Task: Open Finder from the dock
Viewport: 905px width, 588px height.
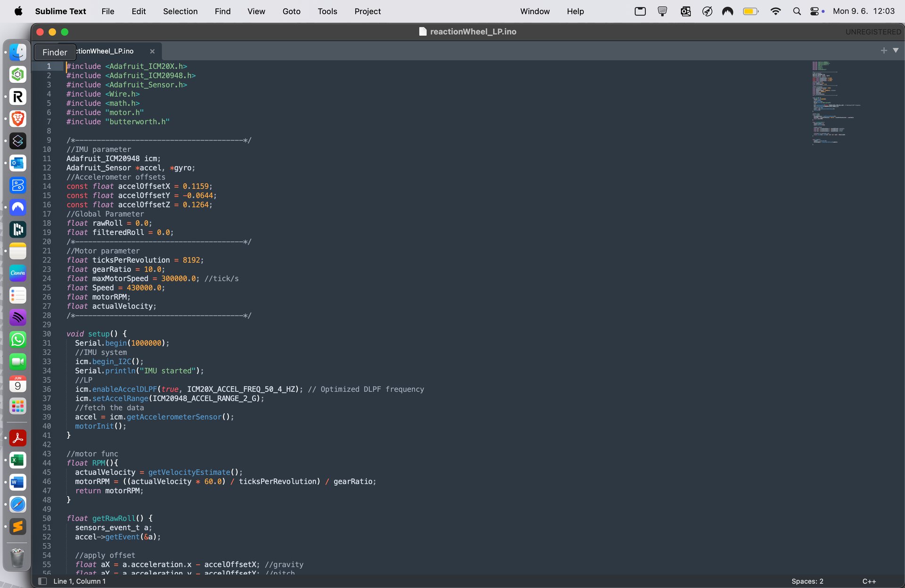Action: (x=18, y=52)
